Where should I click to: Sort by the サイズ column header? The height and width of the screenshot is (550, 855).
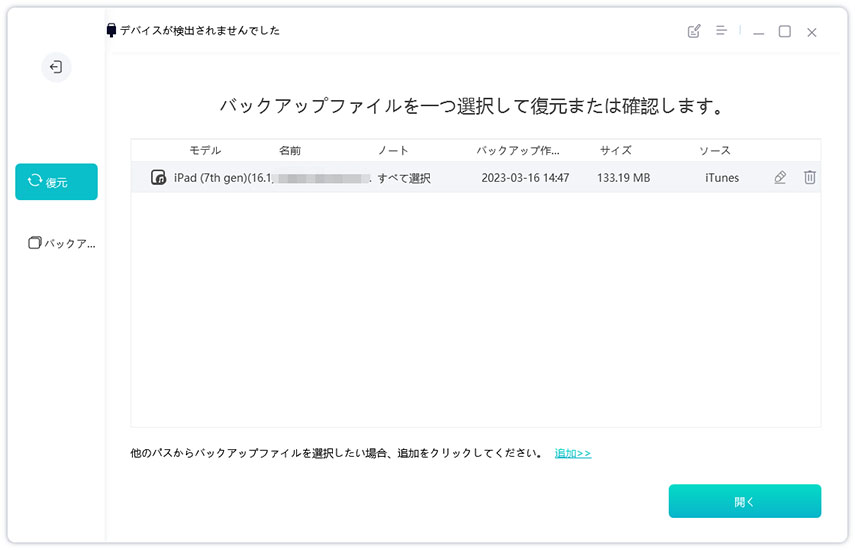coord(615,151)
